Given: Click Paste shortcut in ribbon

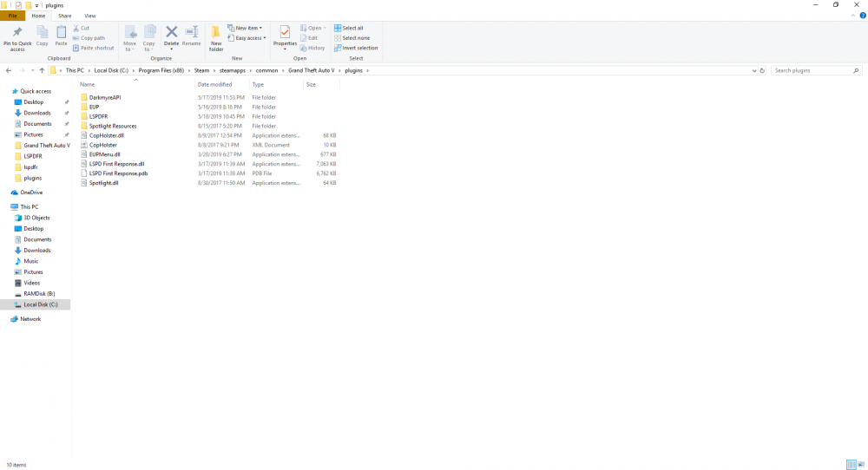Looking at the screenshot, I should tap(93, 48).
